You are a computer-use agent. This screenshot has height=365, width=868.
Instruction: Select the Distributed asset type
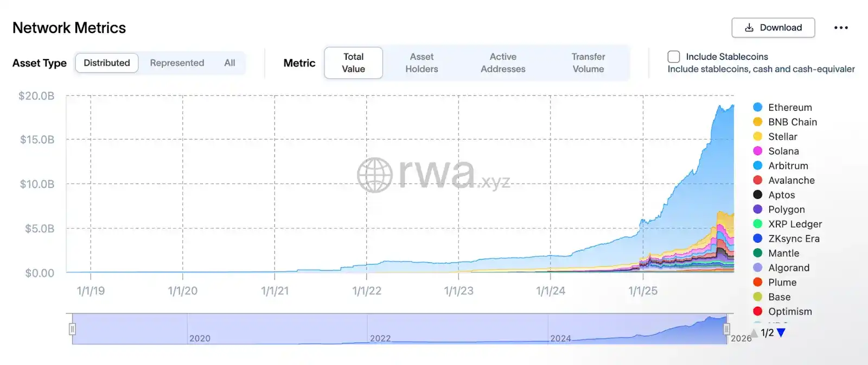107,63
